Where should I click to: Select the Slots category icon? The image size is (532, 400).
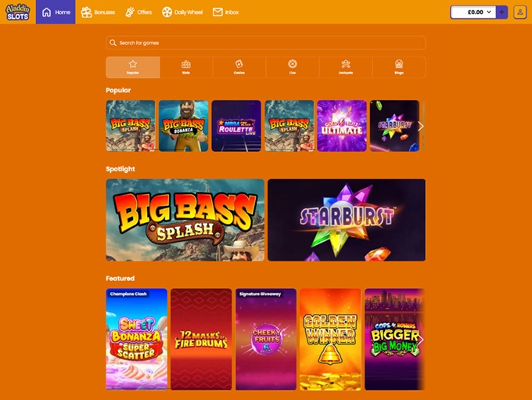pos(186,64)
